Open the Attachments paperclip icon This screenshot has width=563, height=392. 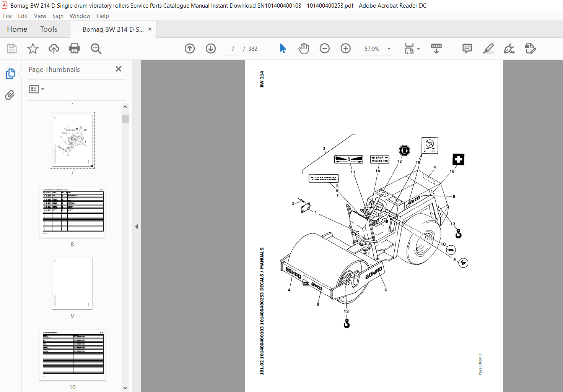coord(10,95)
